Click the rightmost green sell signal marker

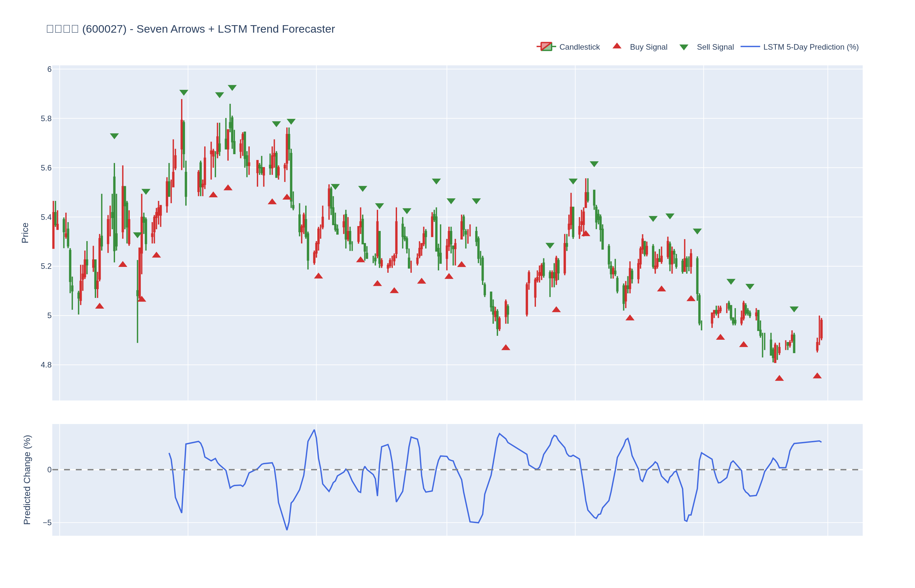pyautogui.click(x=794, y=309)
